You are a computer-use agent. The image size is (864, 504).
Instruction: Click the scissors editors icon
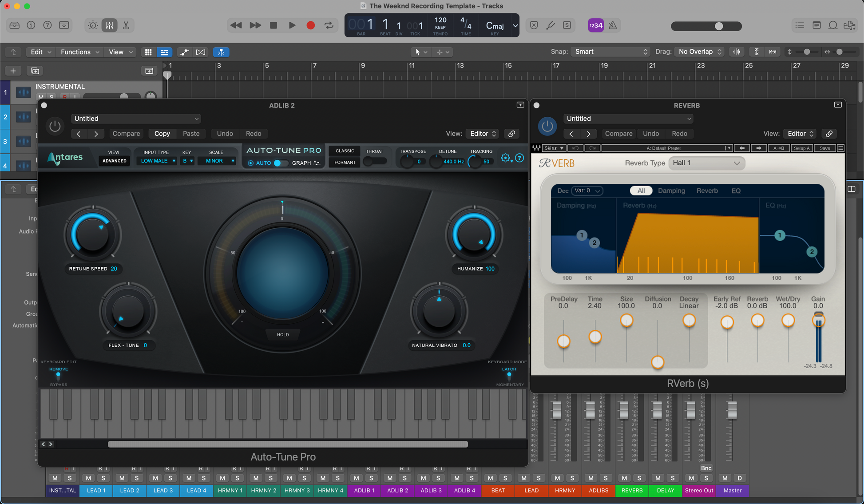click(126, 25)
